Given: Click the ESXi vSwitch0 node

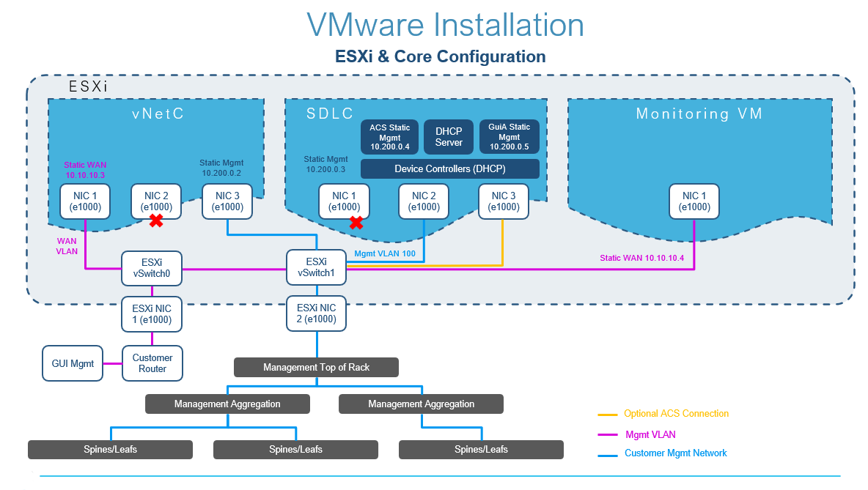Looking at the screenshot, I should (152, 267).
